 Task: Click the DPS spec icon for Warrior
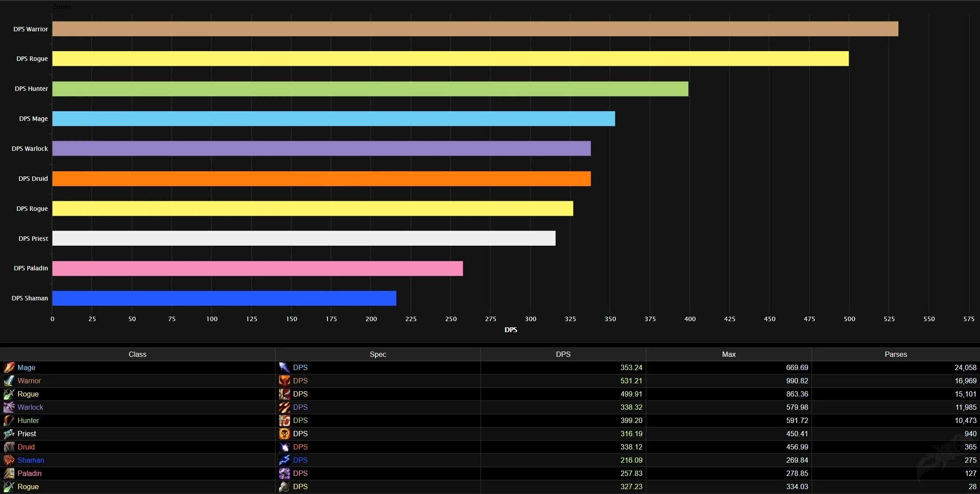[283, 380]
